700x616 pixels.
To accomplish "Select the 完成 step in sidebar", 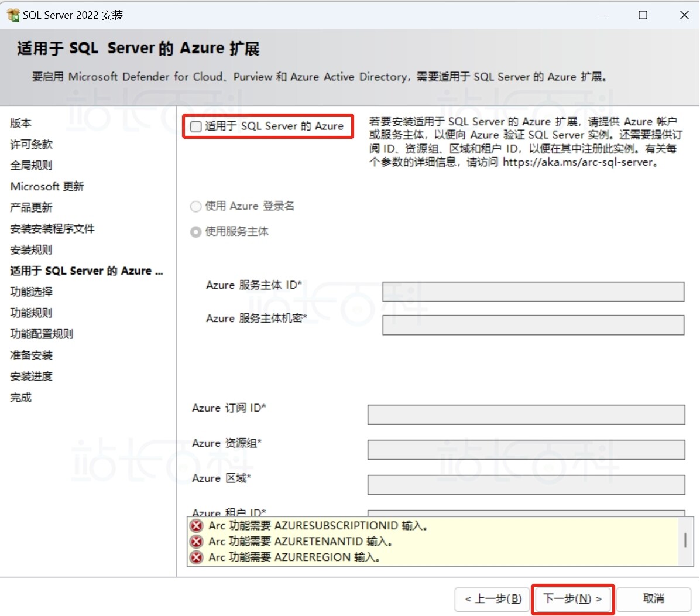I will tap(21, 398).
